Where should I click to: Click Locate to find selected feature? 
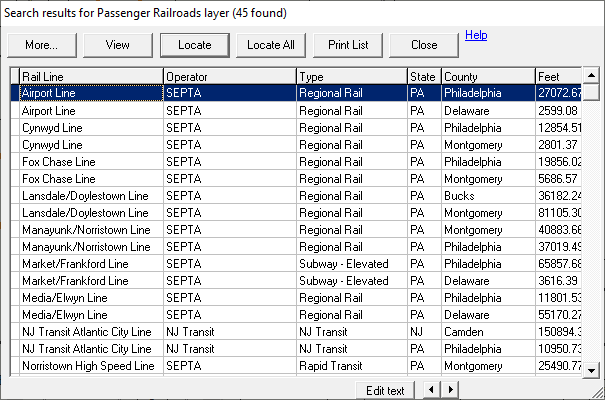point(194,45)
